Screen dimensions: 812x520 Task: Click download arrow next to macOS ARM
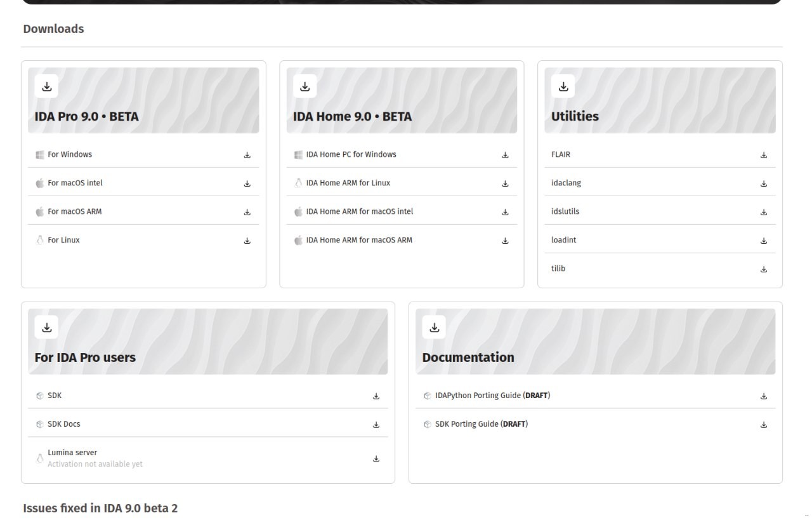click(247, 212)
